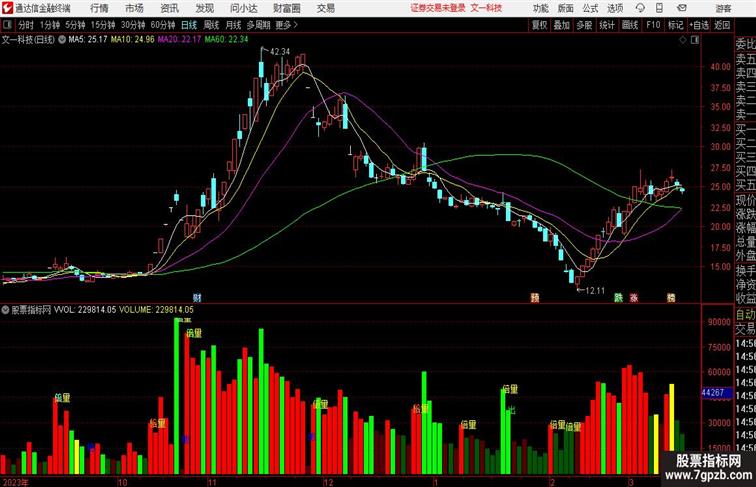Switch to 30分钟 chart period
Image resolution: width=756 pixels, height=487 pixels.
click(x=133, y=25)
